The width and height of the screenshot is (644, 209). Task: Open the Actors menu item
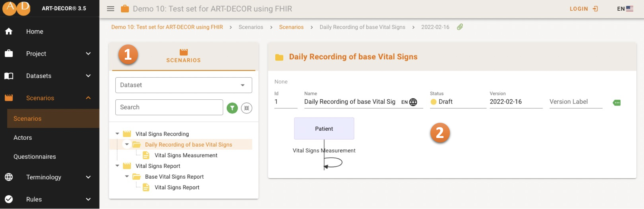click(23, 138)
